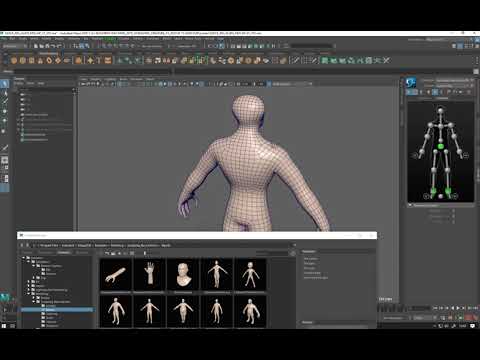Go forward in the Content Browser

[x=28, y=245]
